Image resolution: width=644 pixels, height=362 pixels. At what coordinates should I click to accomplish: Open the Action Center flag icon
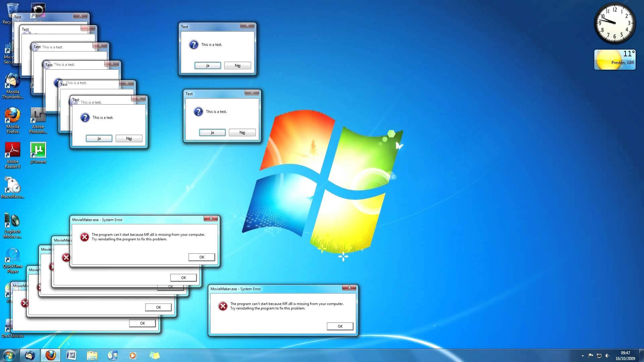[591, 356]
